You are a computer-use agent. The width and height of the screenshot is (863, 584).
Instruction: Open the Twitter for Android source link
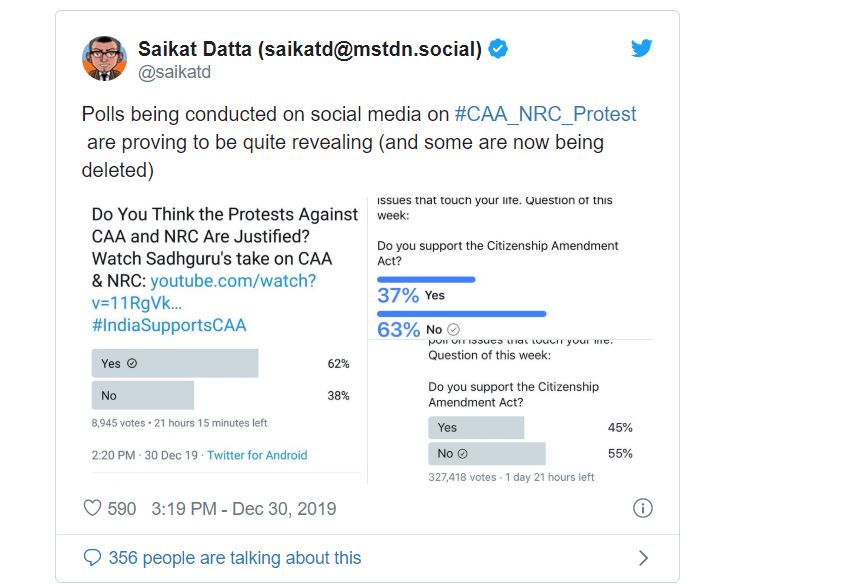click(257, 455)
